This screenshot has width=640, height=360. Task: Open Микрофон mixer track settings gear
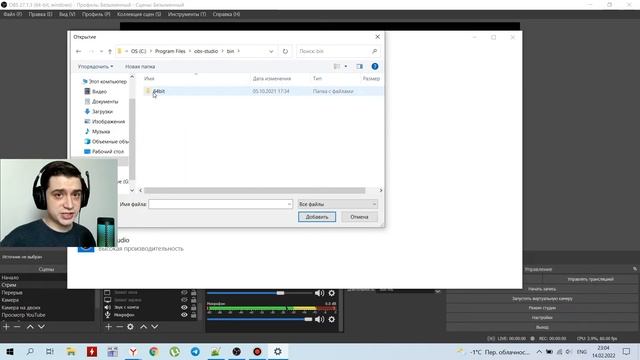point(331,319)
